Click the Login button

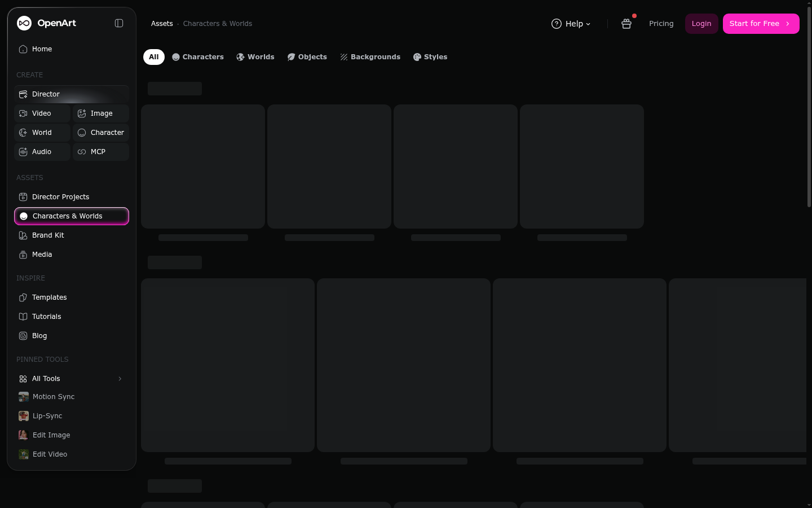701,24
